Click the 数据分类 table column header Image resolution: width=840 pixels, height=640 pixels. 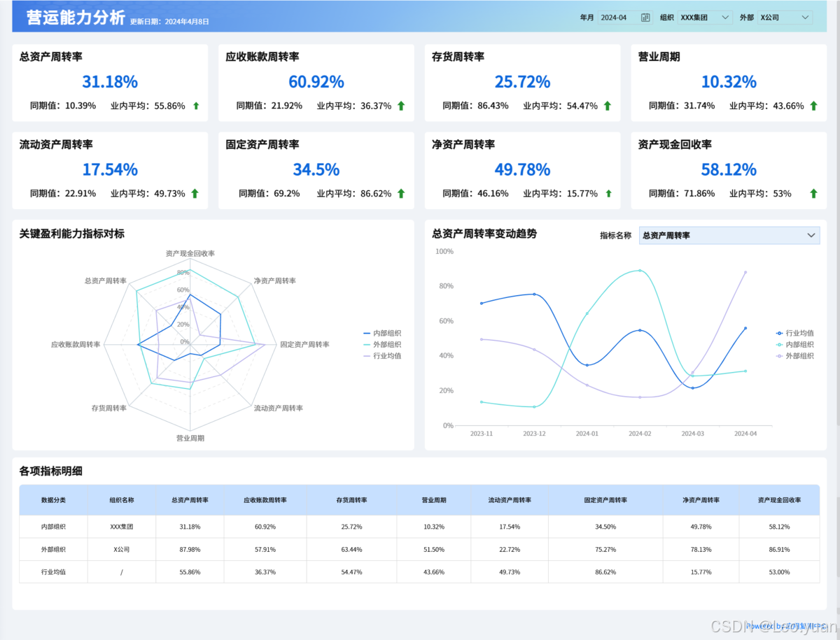[x=53, y=500]
